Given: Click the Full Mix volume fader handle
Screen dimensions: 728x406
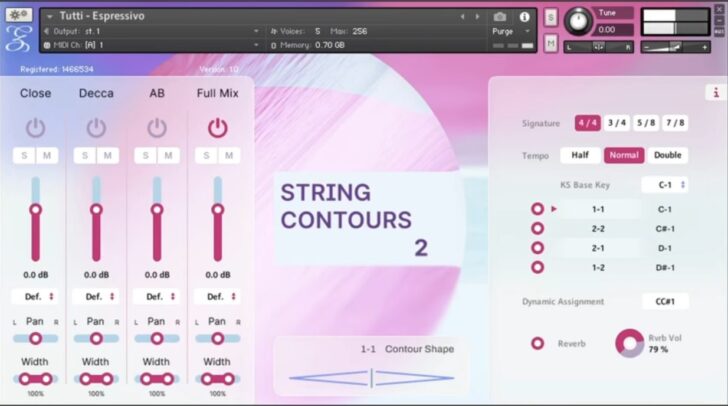Looking at the screenshot, I should pyautogui.click(x=217, y=209).
